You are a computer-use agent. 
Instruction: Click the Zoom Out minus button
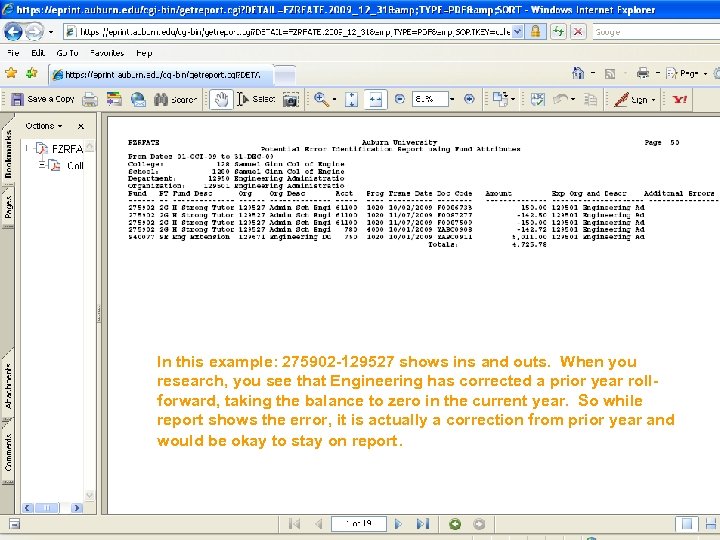tap(399, 99)
